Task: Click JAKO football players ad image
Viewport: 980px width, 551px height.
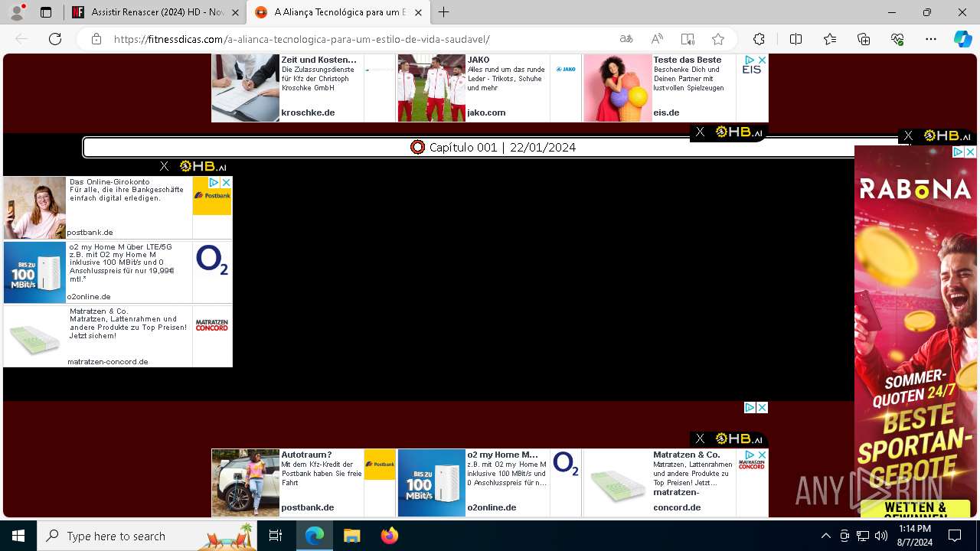Action: coord(431,88)
